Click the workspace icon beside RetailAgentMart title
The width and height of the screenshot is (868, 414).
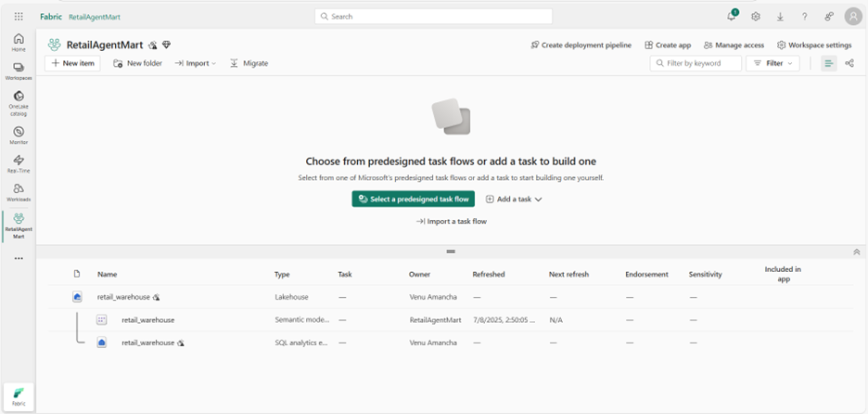click(x=54, y=45)
